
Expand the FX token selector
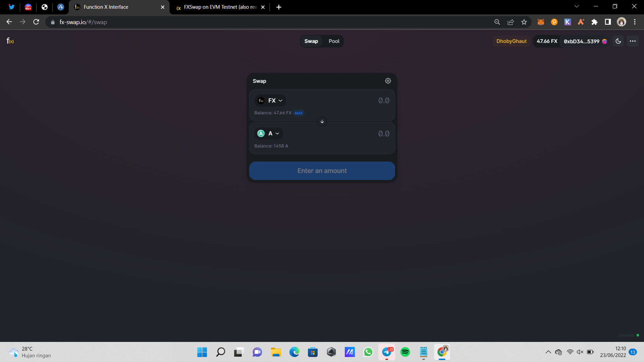pos(270,101)
